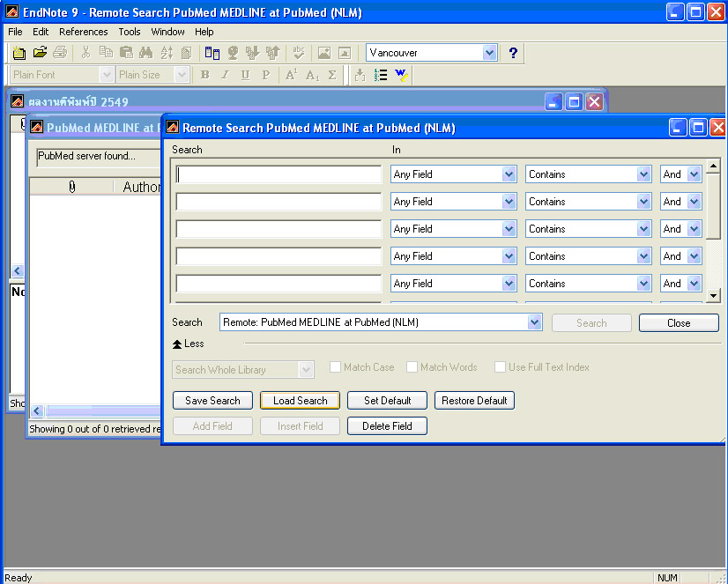
Task: Click the Author column header in PubMed window
Action: (x=141, y=187)
